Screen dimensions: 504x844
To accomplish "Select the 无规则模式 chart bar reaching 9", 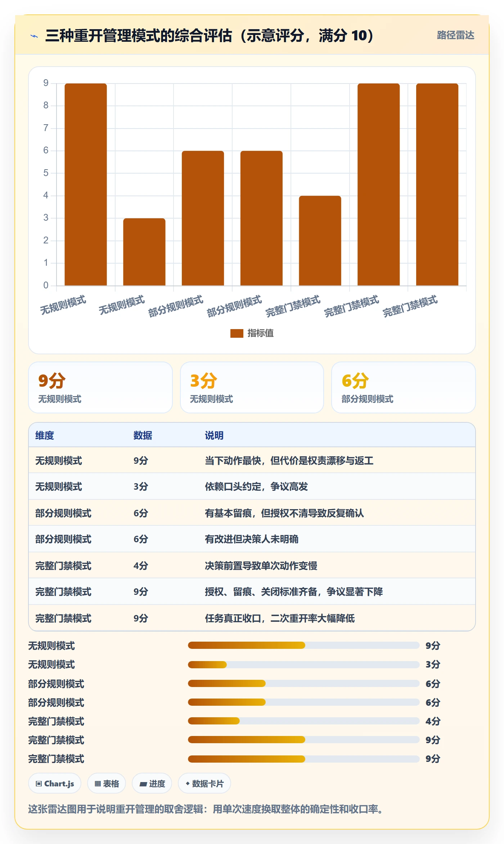I will point(86,184).
